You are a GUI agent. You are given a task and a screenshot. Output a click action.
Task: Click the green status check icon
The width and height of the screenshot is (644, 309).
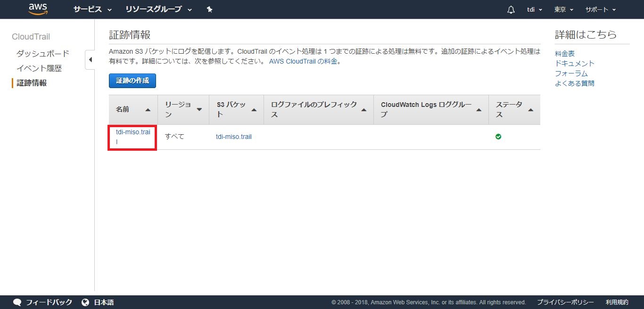[x=498, y=137]
